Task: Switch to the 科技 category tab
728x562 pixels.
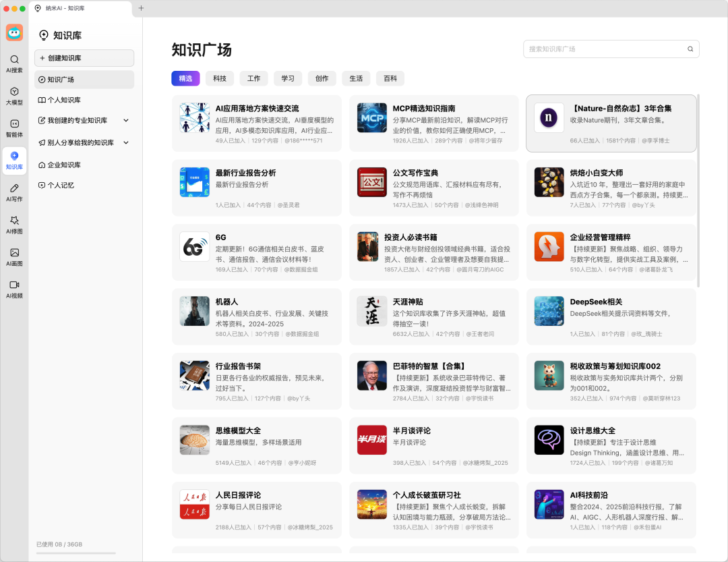Action: point(220,78)
